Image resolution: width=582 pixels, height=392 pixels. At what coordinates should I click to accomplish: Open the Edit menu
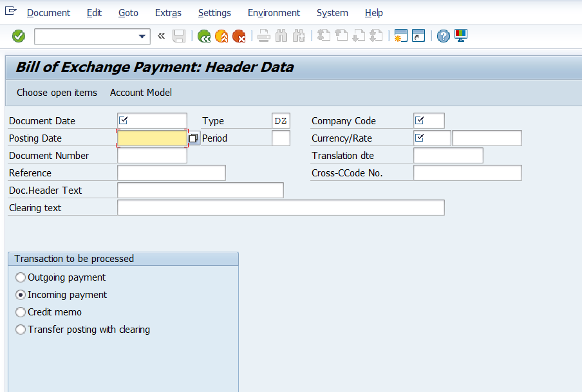[x=94, y=13]
